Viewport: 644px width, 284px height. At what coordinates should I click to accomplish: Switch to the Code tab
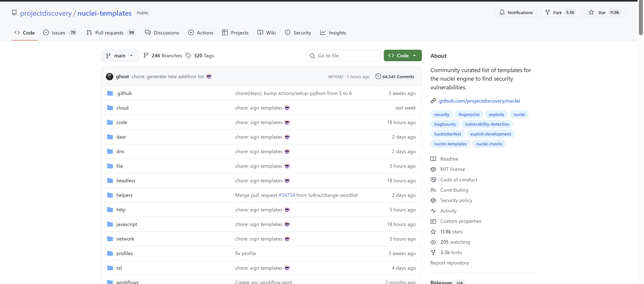pyautogui.click(x=25, y=33)
